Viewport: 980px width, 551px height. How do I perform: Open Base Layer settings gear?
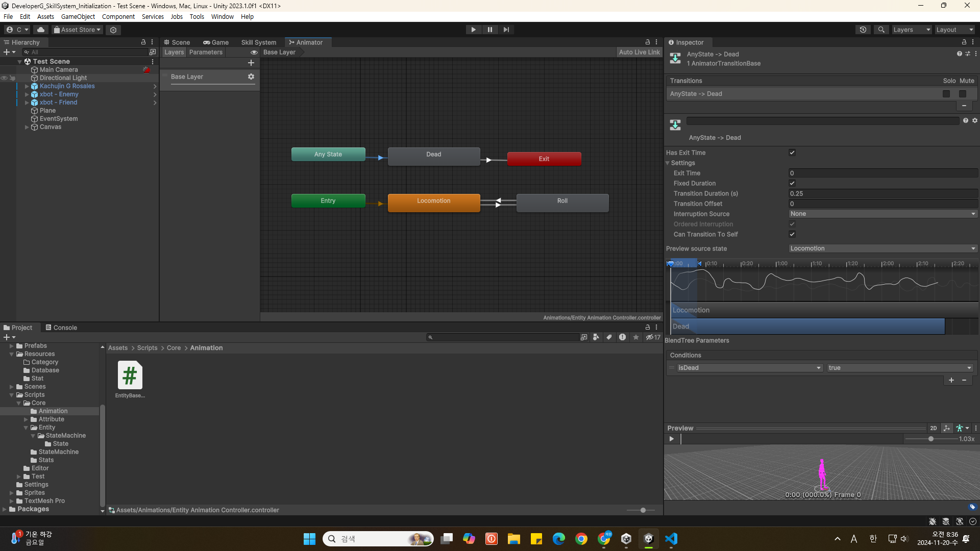coord(251,77)
